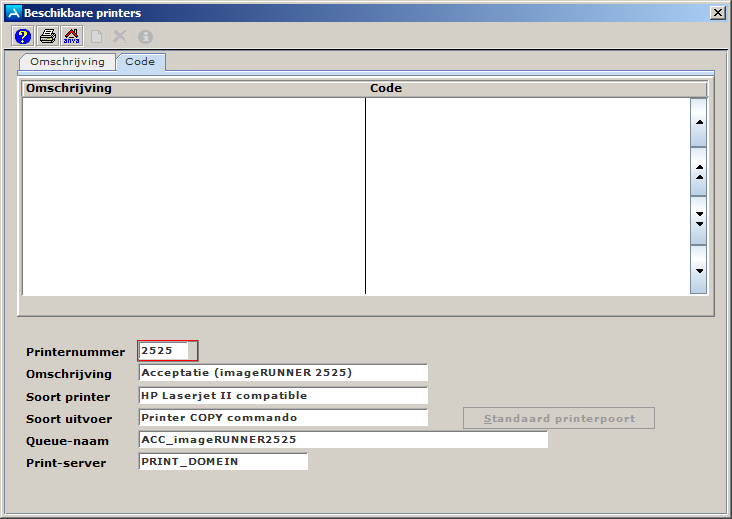Screen dimensions: 732x519
Task: Click the red house 'anva' icon
Action: pos(71,37)
